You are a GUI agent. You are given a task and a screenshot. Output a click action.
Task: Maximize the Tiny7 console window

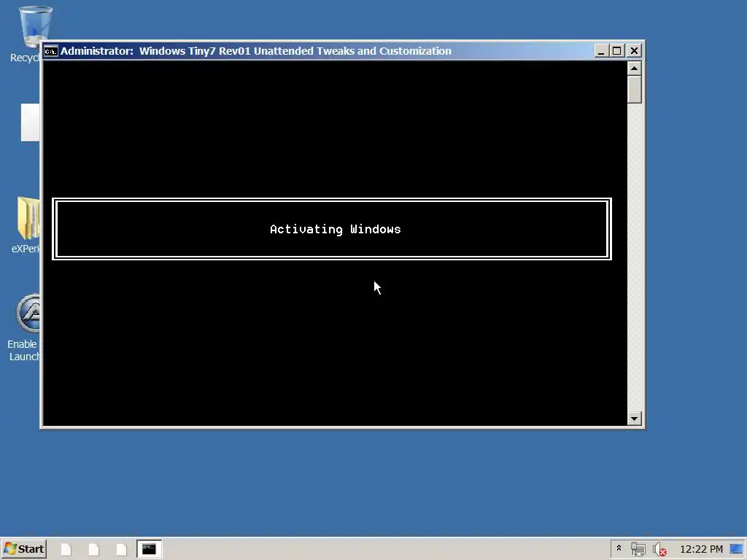(x=617, y=51)
